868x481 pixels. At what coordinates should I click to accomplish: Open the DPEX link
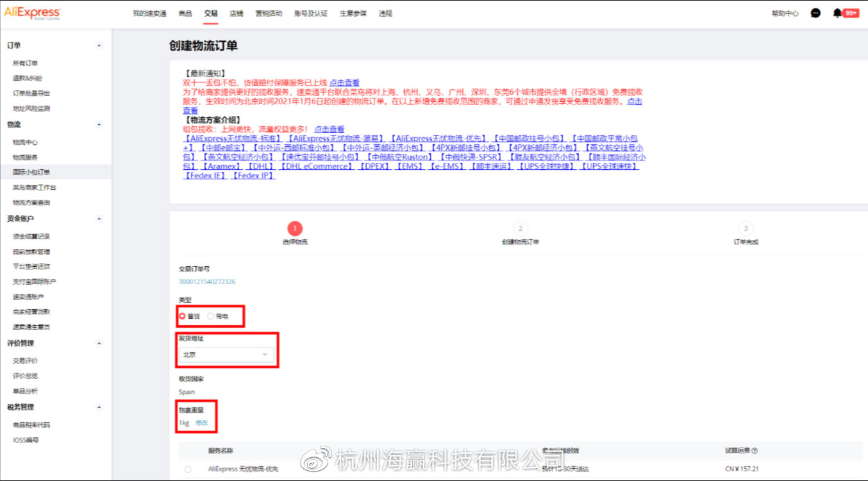[x=375, y=166]
